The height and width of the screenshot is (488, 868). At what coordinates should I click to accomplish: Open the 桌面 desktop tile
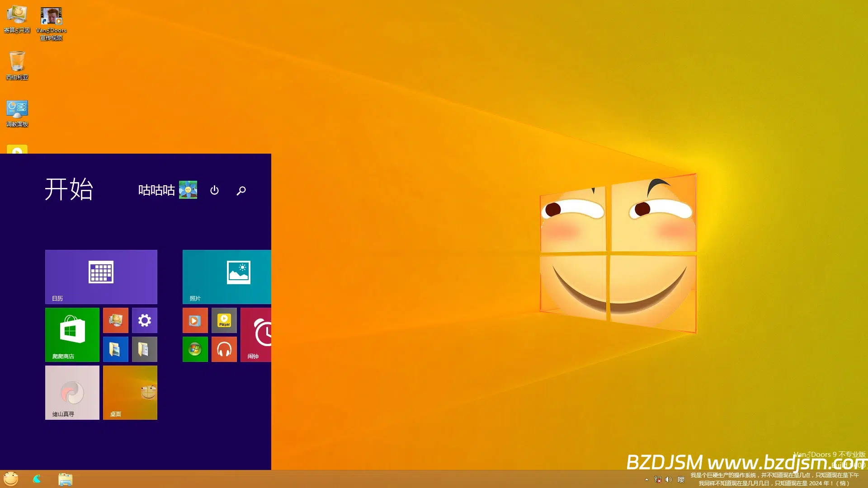[130, 393]
